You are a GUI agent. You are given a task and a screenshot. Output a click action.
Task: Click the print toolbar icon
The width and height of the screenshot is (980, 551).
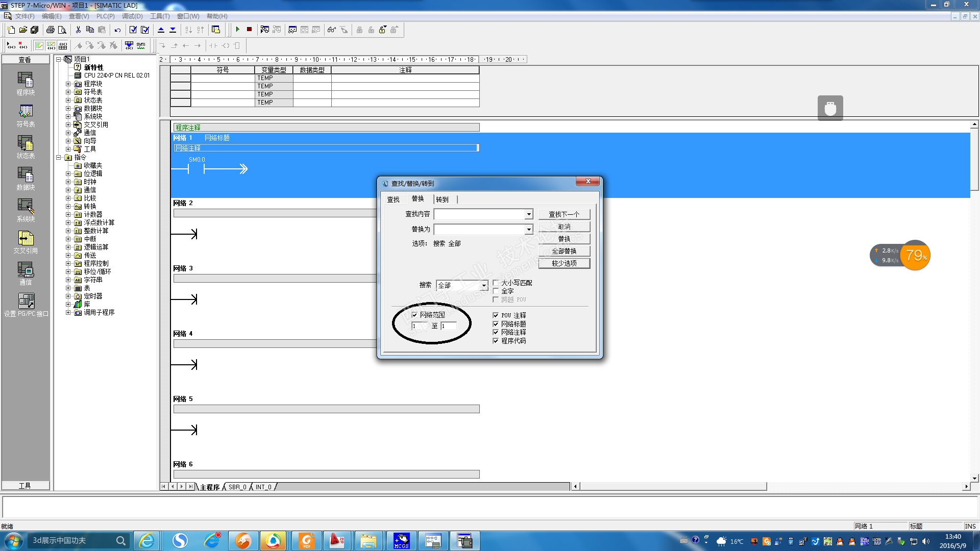50,30
